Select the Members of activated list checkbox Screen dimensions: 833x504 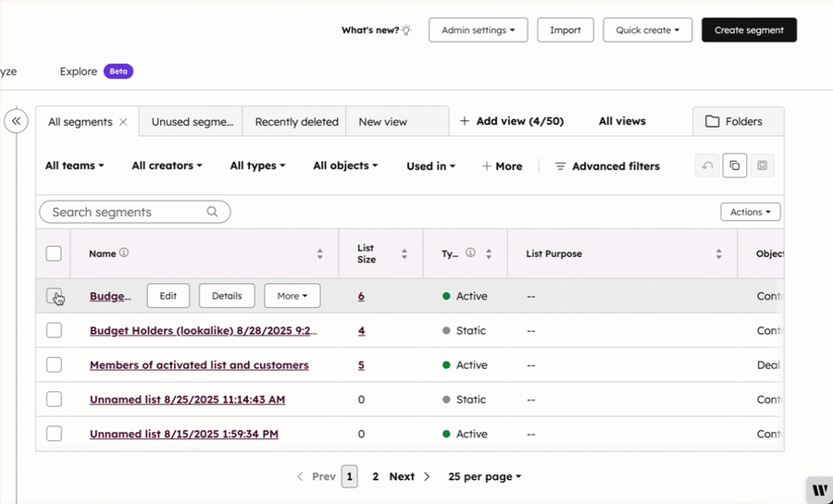pos(54,365)
